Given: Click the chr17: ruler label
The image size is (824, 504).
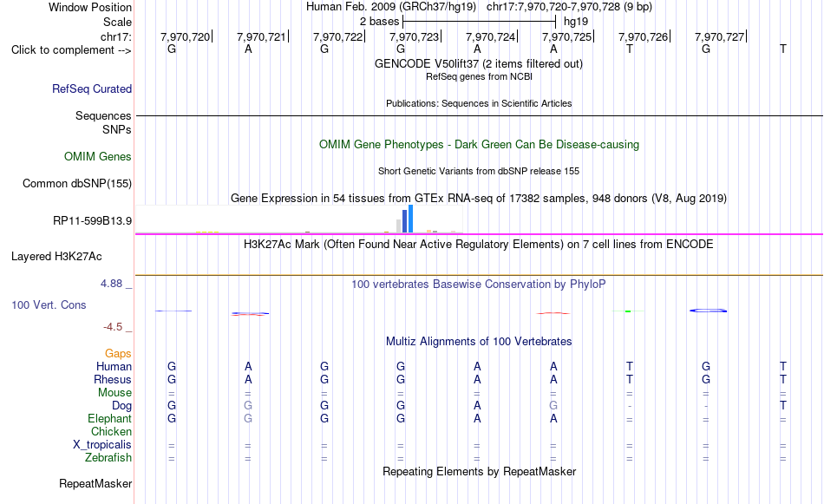Looking at the screenshot, I should (x=116, y=36).
